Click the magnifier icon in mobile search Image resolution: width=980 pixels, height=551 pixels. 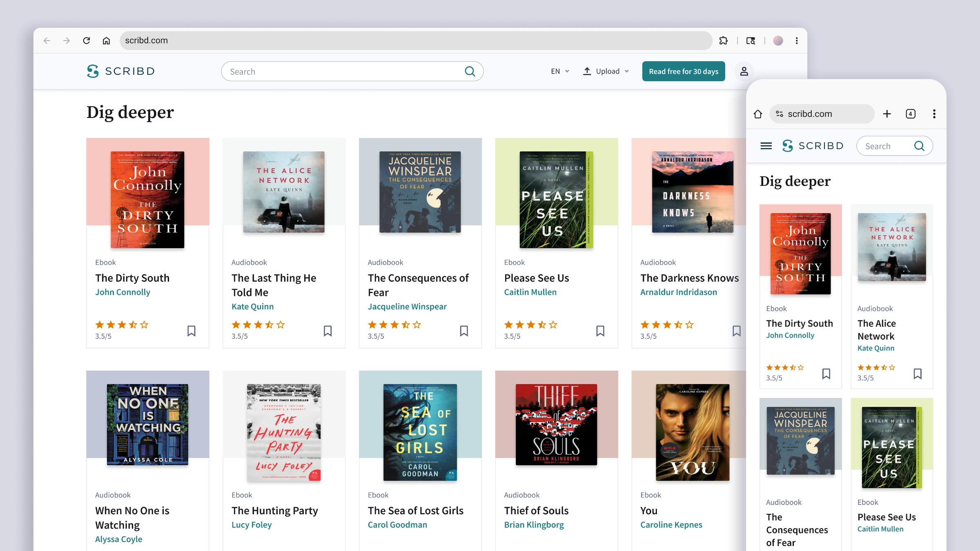pos(919,146)
